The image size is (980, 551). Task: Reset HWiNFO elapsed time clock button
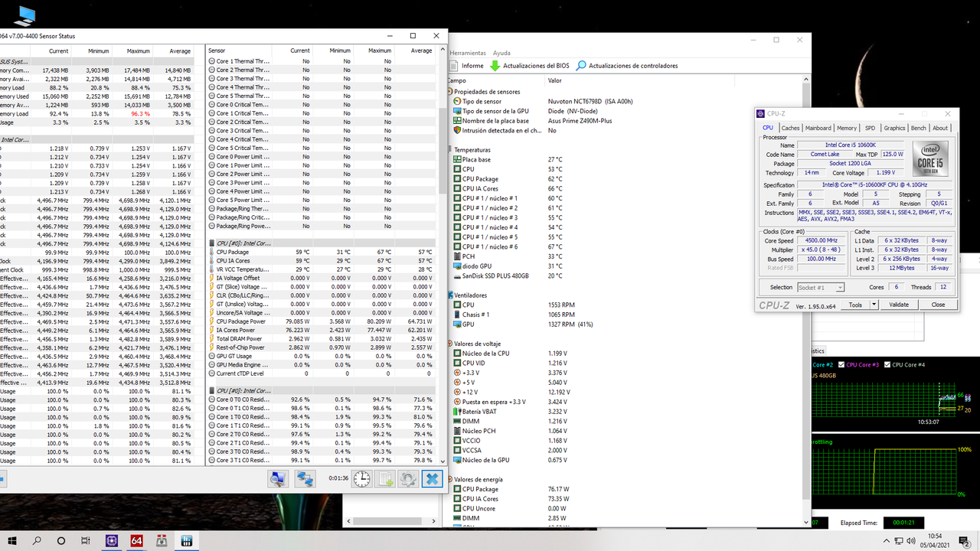[x=361, y=479]
